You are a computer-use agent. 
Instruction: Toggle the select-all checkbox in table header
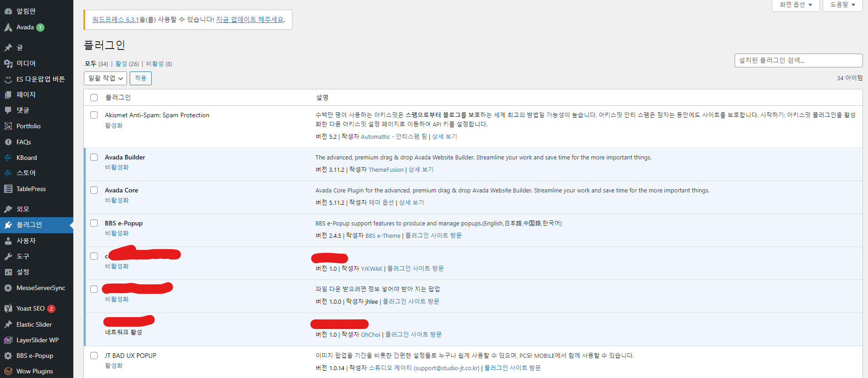(94, 98)
